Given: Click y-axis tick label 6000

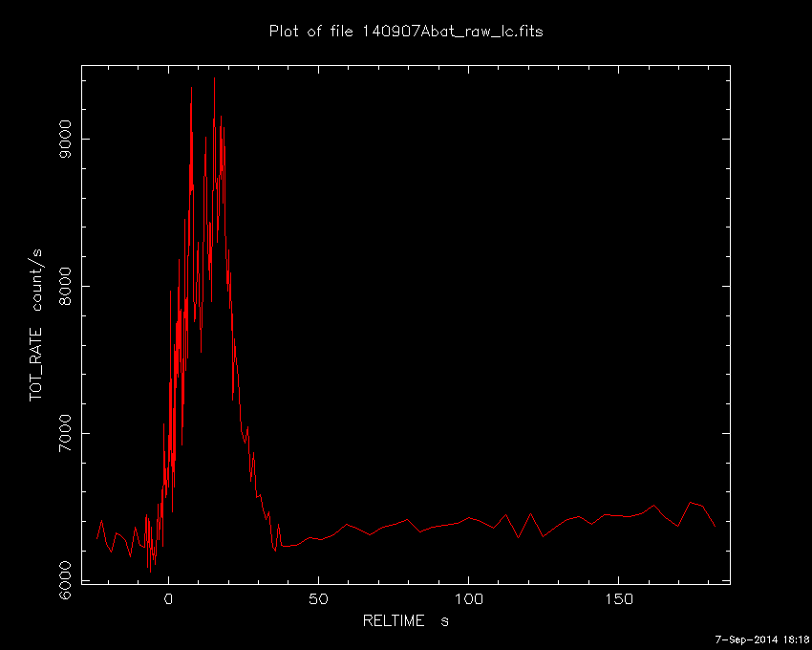Looking at the screenshot, I should click(x=66, y=580).
